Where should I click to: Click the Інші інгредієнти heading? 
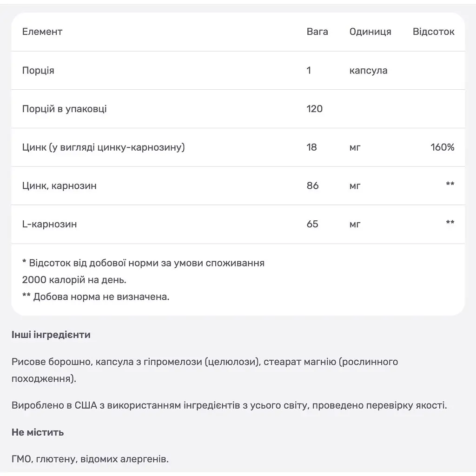(x=51, y=335)
